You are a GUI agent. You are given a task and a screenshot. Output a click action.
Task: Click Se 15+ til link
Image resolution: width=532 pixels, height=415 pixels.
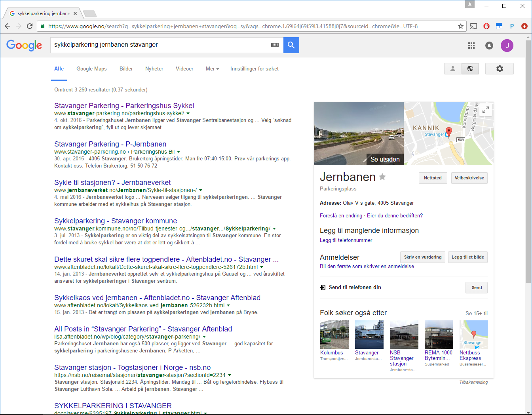click(477, 313)
